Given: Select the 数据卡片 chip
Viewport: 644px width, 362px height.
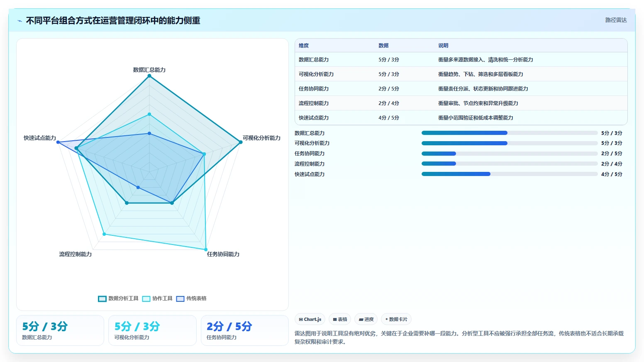Looking at the screenshot, I should [396, 319].
